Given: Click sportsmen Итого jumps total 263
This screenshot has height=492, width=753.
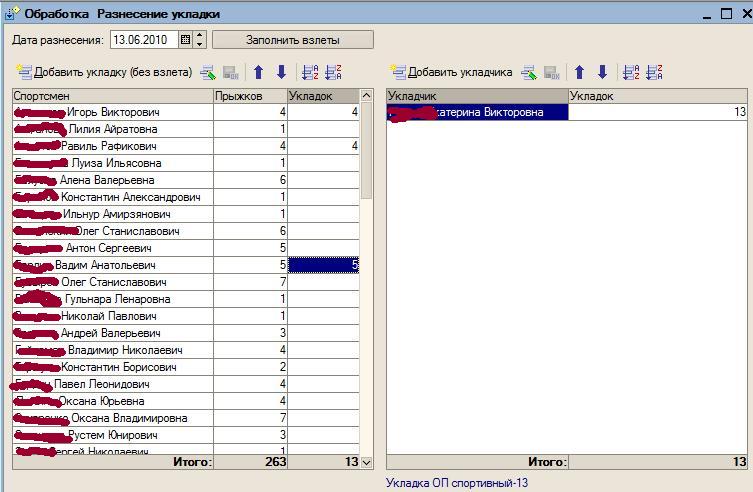Looking at the screenshot, I should [250, 462].
